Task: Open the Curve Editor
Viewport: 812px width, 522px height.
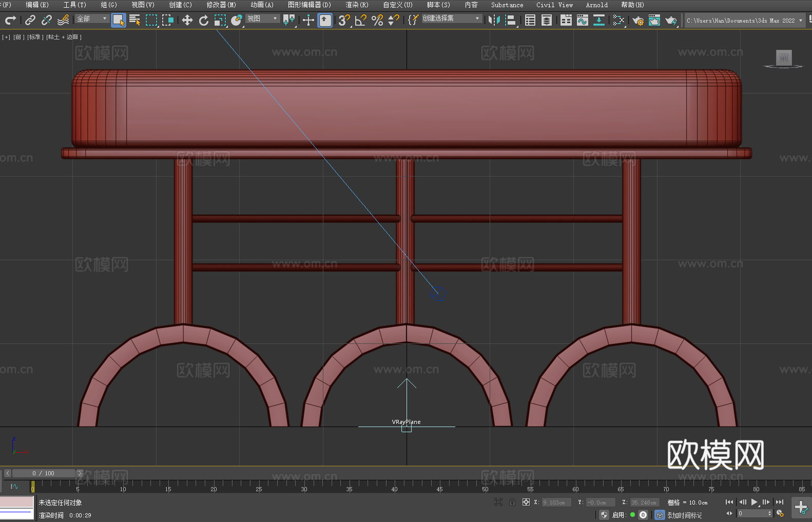Action: point(583,20)
